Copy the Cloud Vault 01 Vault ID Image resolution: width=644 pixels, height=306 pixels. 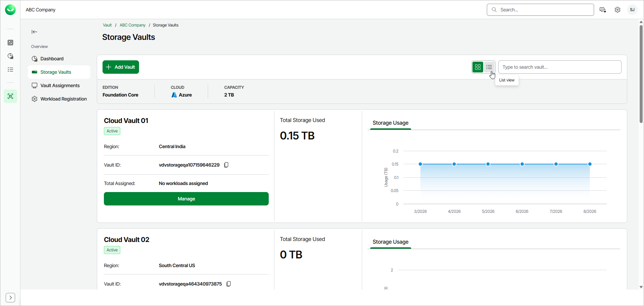(226, 165)
